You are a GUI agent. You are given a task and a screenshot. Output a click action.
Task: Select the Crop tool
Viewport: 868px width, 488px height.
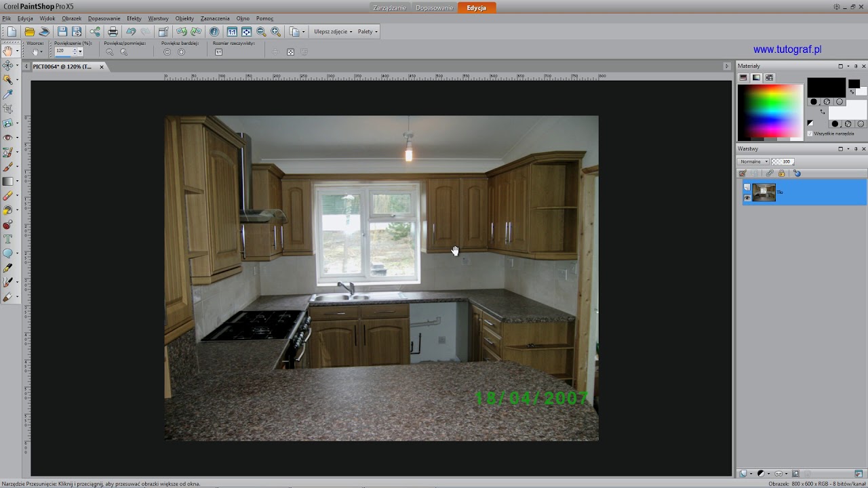coord(8,108)
